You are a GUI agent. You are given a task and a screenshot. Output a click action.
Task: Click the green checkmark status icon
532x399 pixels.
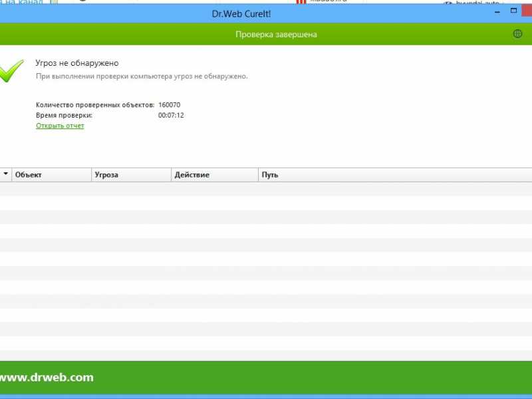[11, 70]
